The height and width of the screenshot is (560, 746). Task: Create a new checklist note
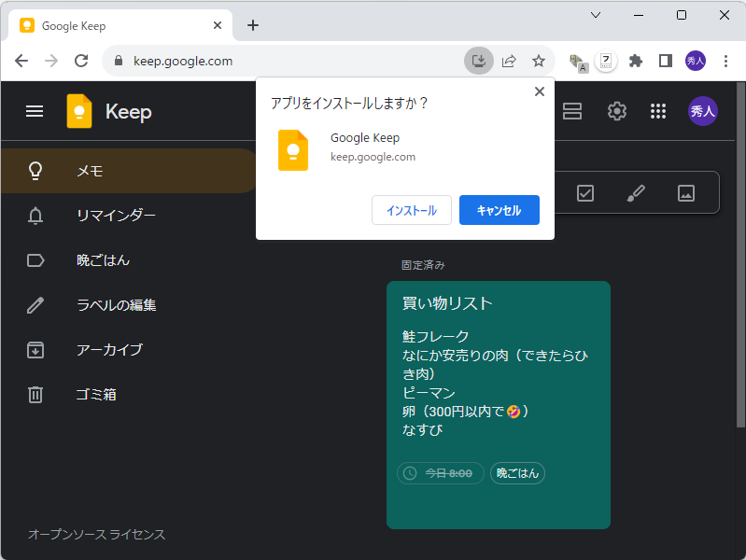click(585, 193)
